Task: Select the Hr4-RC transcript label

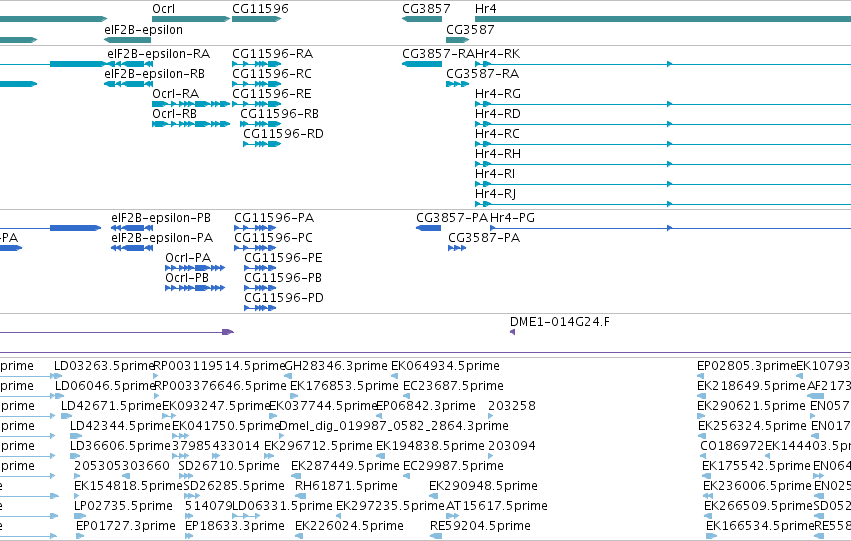Action: pyautogui.click(x=497, y=134)
